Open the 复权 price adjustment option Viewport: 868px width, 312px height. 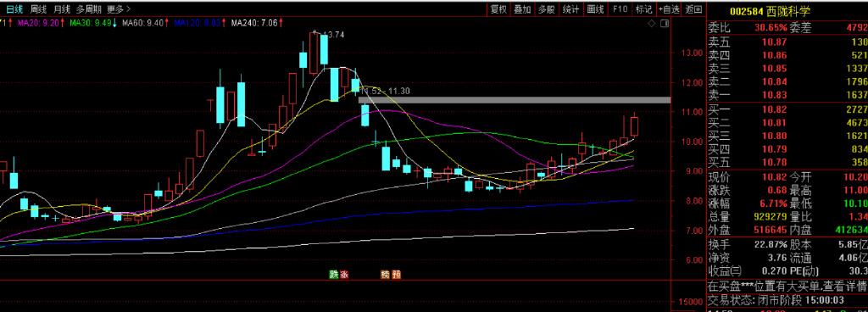pos(498,8)
